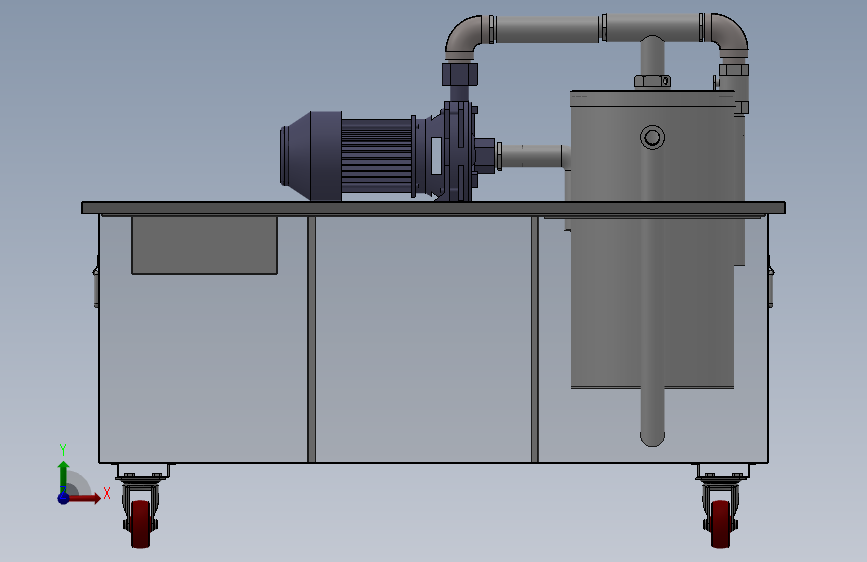
Task: Select the table top plate of the cart
Action: pos(434,207)
